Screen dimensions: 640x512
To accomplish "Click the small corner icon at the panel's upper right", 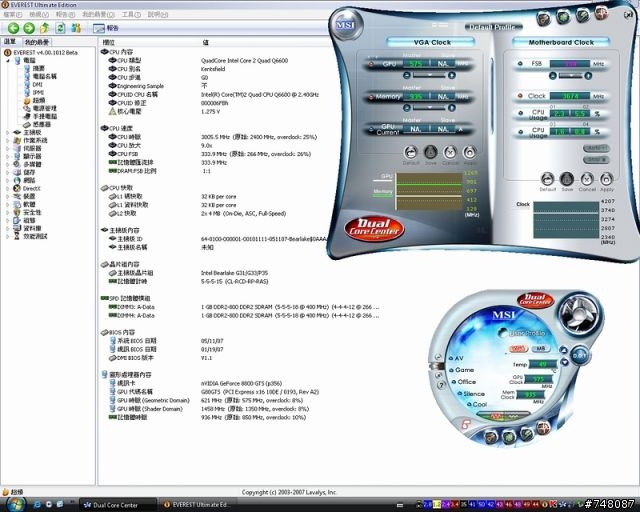I will (x=628, y=15).
